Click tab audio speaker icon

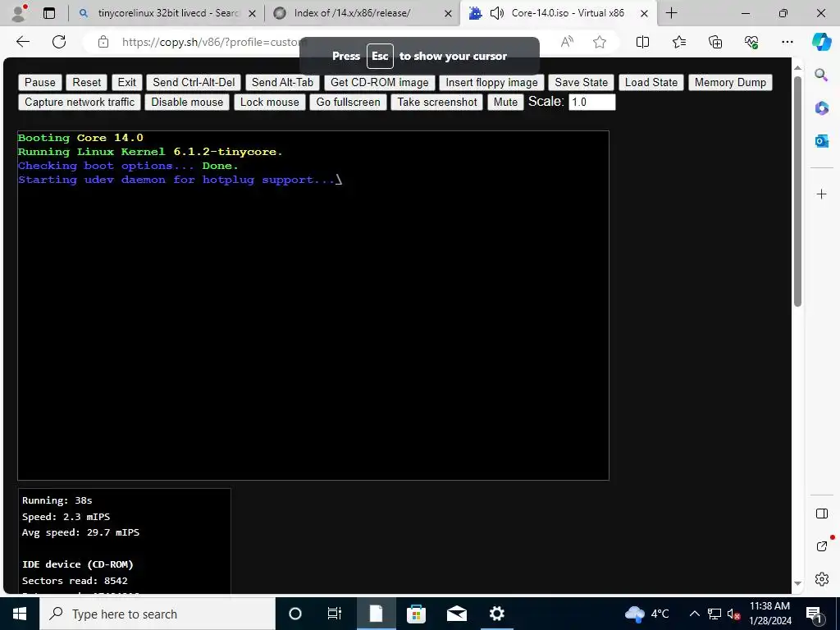497,13
